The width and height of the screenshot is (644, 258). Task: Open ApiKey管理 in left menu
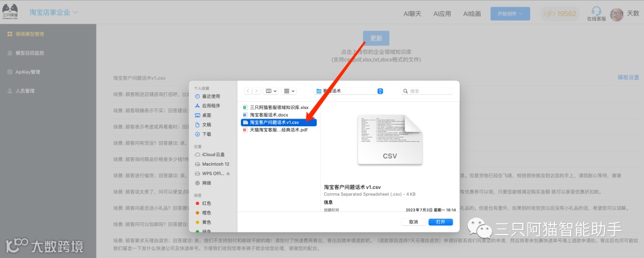click(24, 72)
